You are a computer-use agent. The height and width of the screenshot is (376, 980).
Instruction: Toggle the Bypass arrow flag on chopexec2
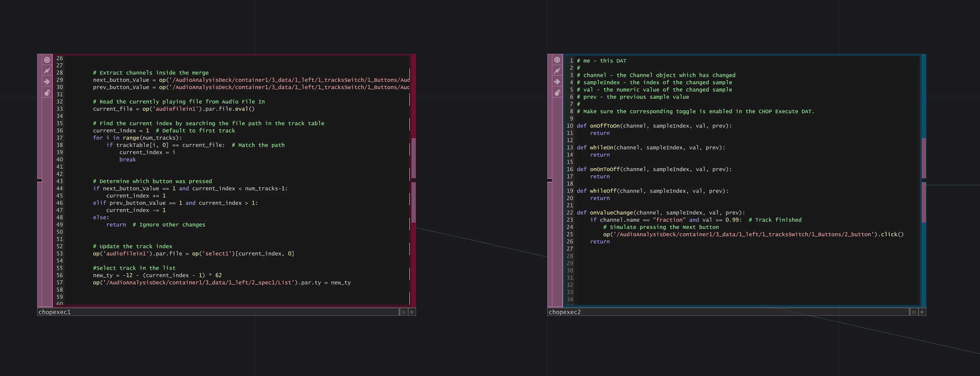pyautogui.click(x=557, y=82)
